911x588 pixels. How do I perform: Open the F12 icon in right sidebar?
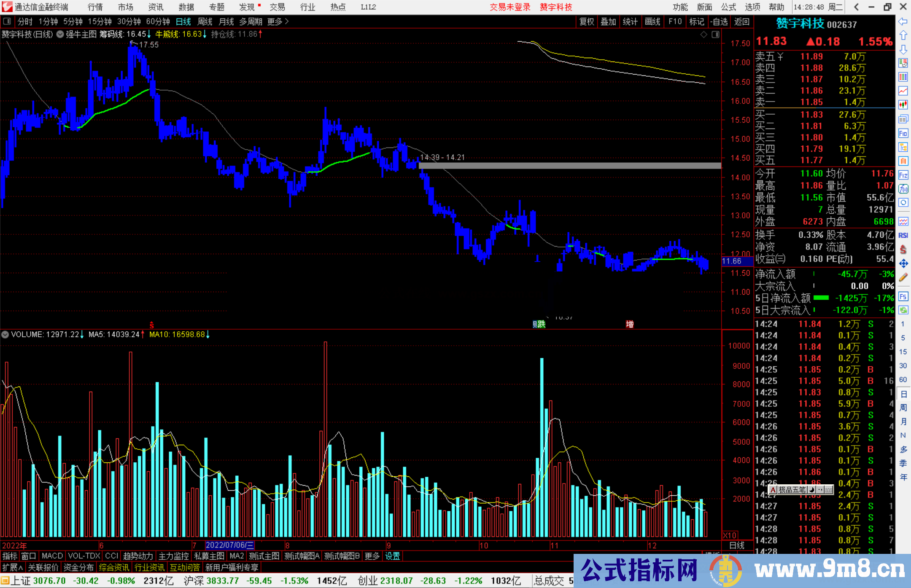(x=903, y=175)
